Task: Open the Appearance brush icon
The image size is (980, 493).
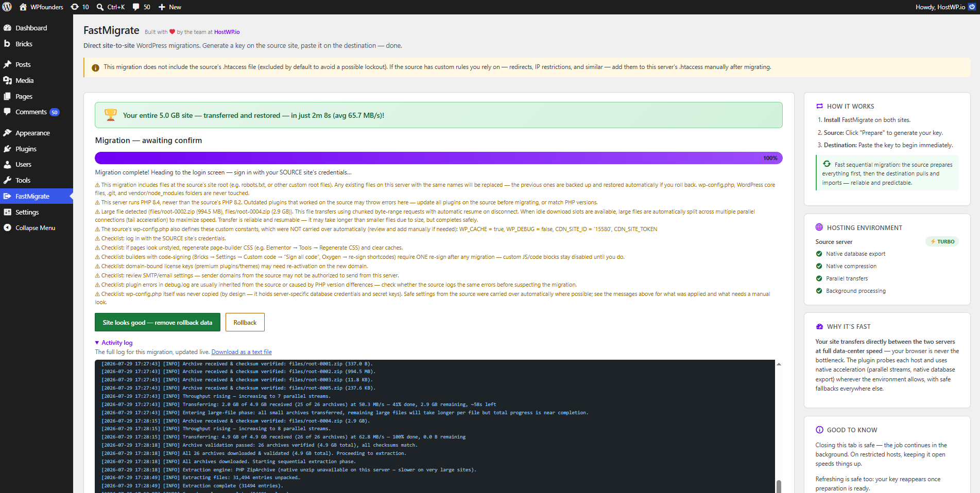Action: (7, 133)
